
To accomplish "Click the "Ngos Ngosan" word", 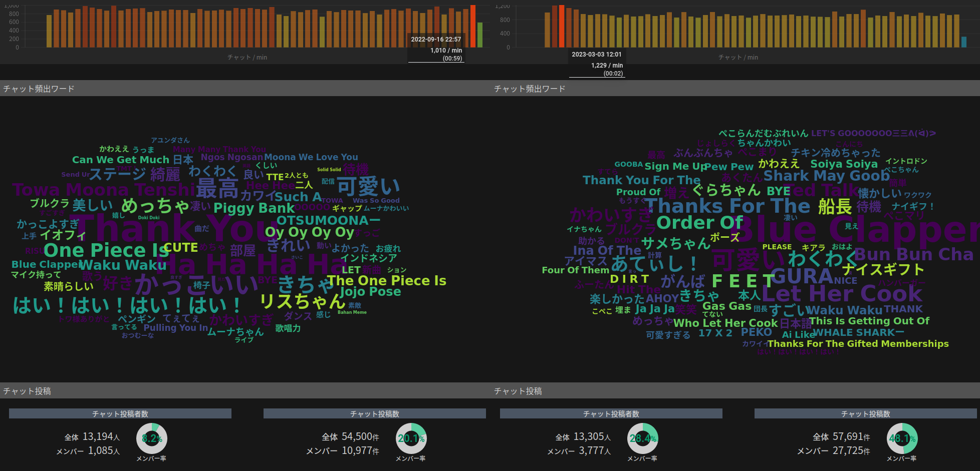I will coord(232,157).
